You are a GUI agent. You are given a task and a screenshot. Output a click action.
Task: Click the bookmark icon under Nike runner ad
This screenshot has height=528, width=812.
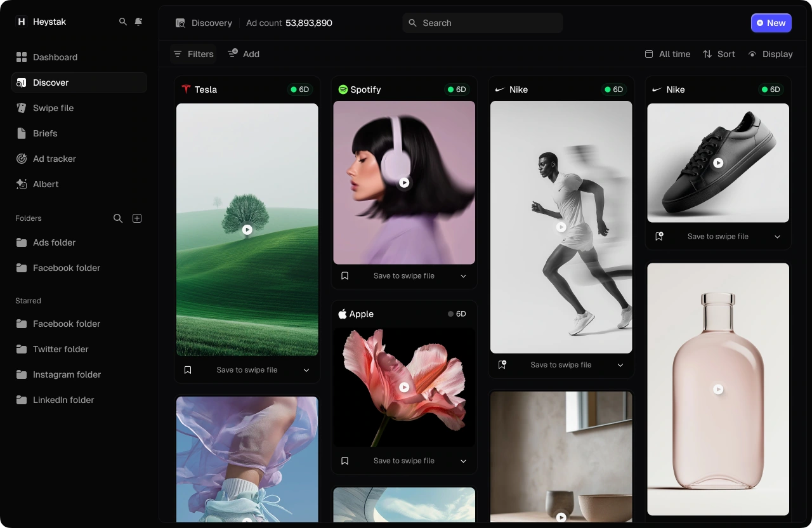pos(502,365)
